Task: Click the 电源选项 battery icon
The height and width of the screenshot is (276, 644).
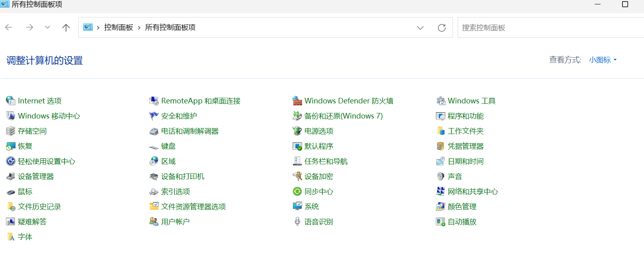Action: 297,131
